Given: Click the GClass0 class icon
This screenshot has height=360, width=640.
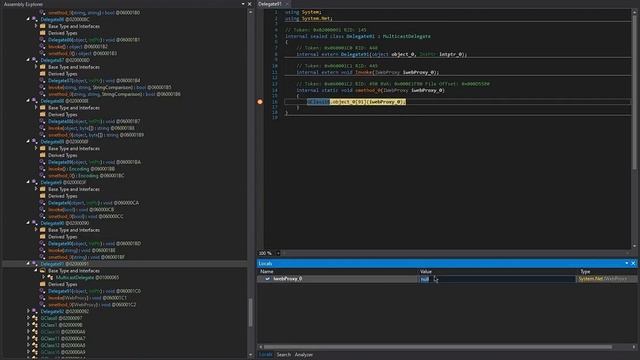Looking at the screenshot, I should [x=35, y=318].
